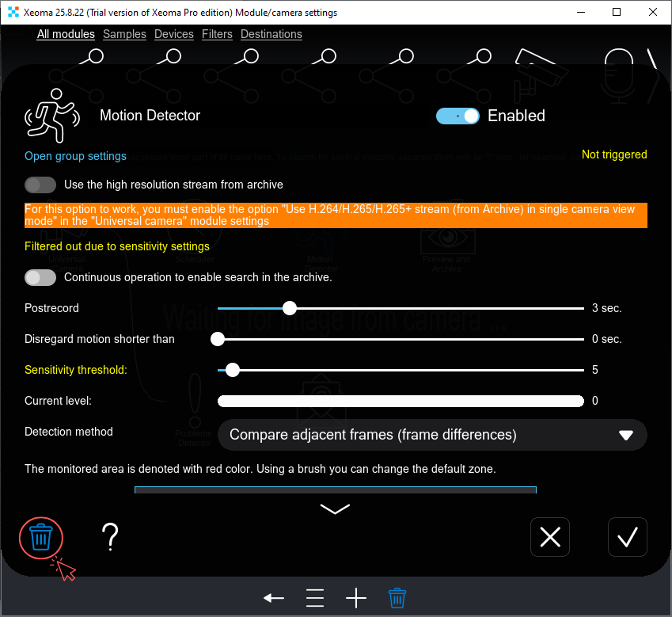The width and height of the screenshot is (672, 617).
Task: Click the Open group settings link
Action: pos(75,156)
